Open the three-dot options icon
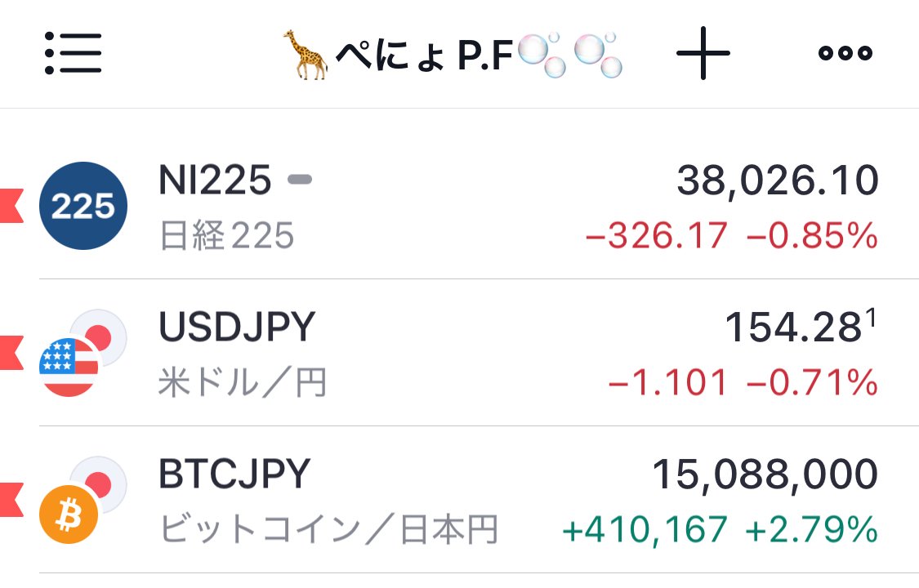The width and height of the screenshot is (919, 588). pyautogui.click(x=845, y=53)
